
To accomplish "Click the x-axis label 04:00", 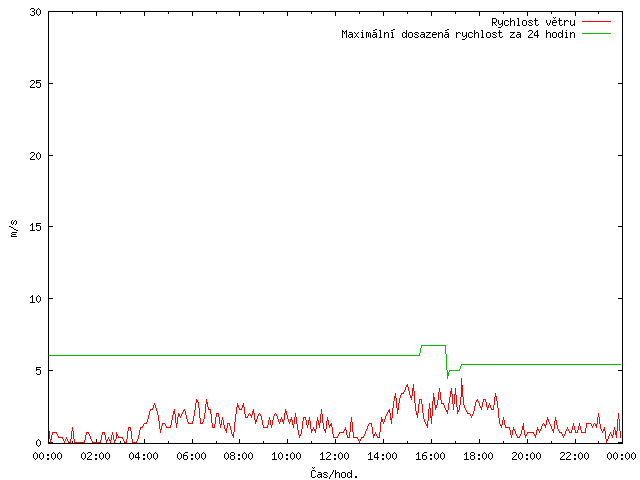I will point(143,456).
